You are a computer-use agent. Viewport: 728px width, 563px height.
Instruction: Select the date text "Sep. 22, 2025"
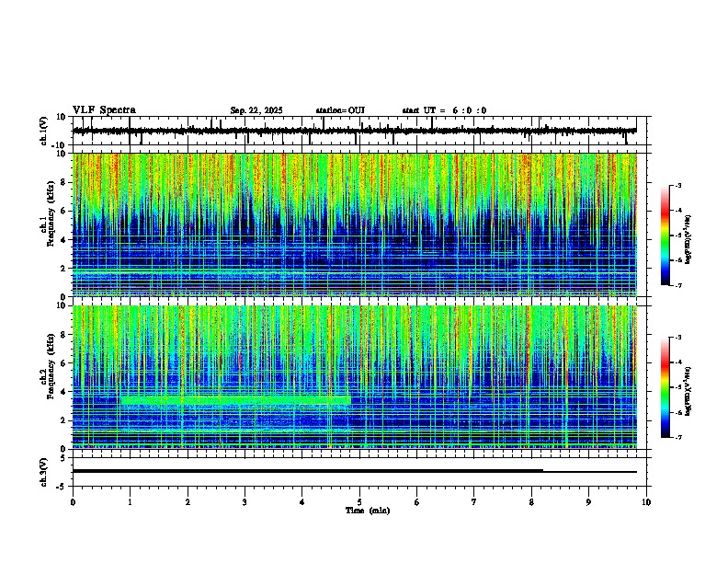[256, 110]
